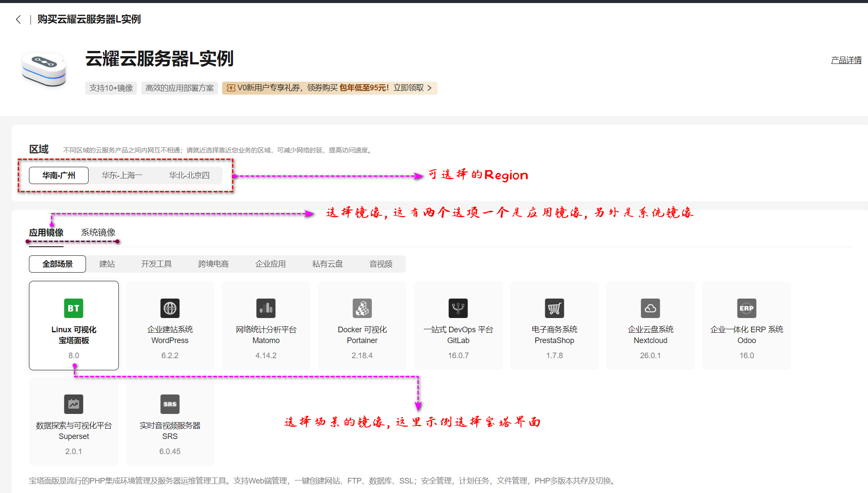Select 华南-广州 region option
Image resolution: width=868 pixels, height=493 pixels.
point(59,175)
